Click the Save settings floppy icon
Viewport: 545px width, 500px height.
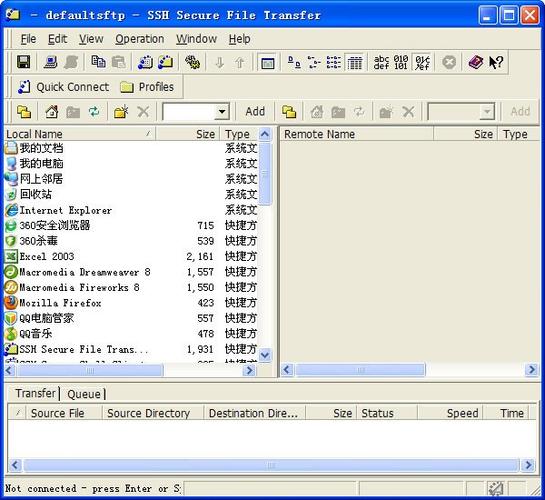coord(24,63)
